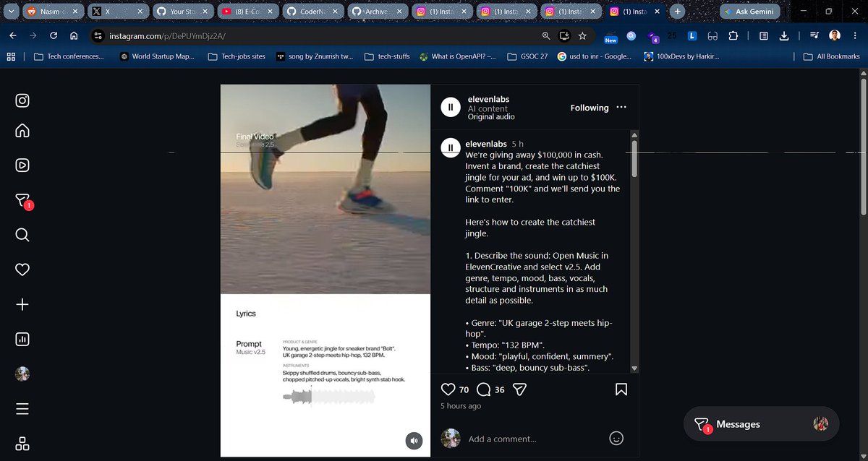The height and width of the screenshot is (461, 868).
Task: Go to Instagram Home feed icon
Action: coord(22,131)
